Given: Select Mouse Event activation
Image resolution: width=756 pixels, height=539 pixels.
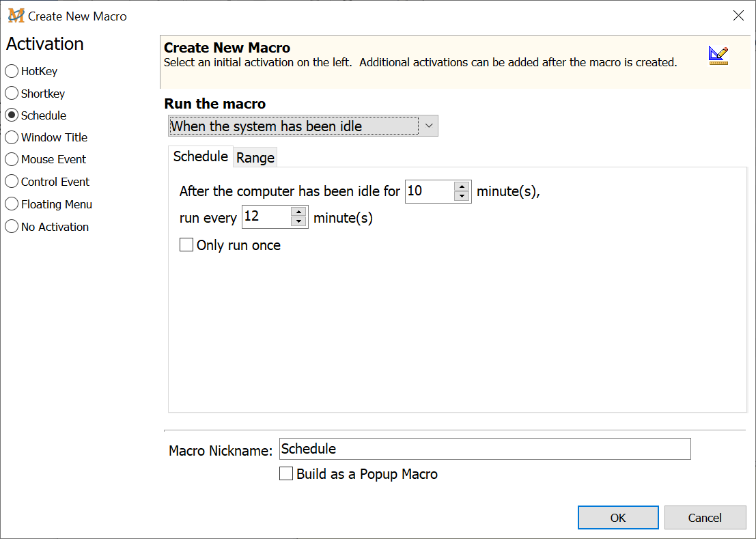Looking at the screenshot, I should pos(12,159).
